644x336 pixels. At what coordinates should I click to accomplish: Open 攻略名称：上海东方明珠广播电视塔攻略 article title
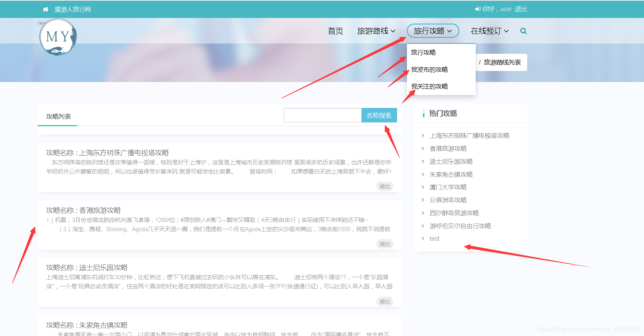click(x=107, y=153)
